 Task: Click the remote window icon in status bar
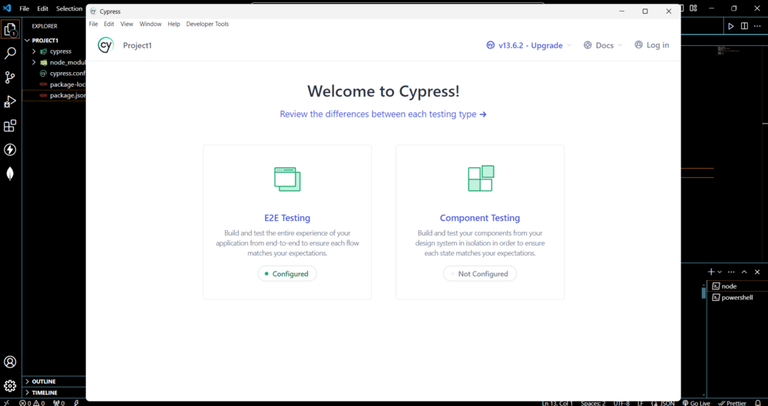[x=7, y=403]
